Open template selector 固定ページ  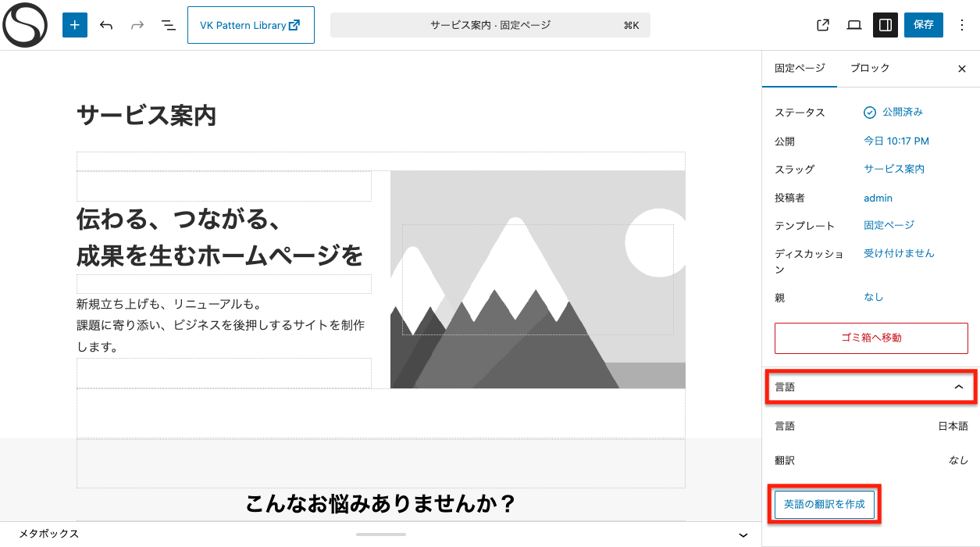[889, 225]
